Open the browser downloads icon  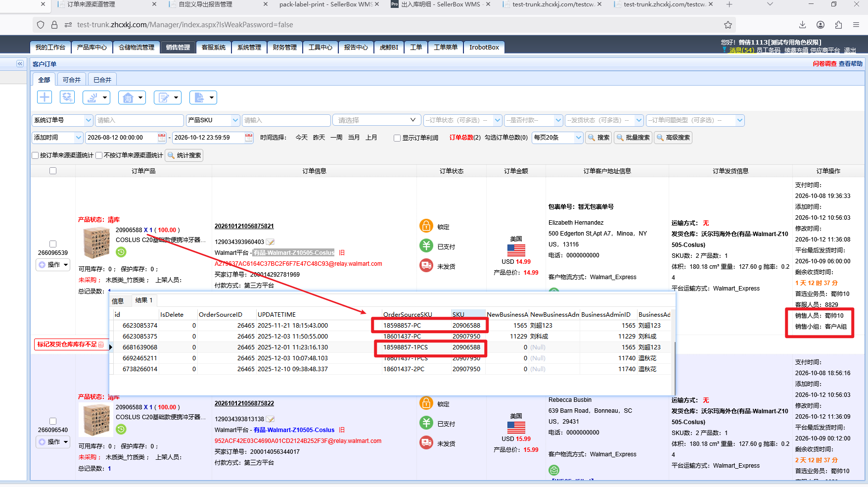click(803, 25)
